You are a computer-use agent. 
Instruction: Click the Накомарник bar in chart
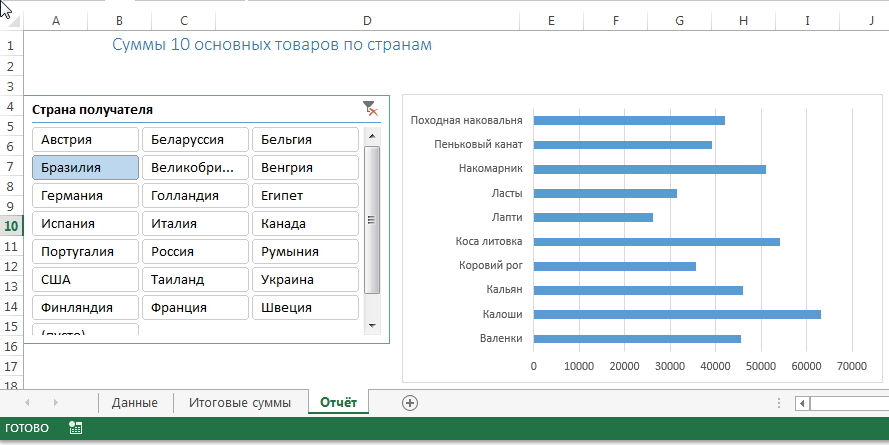(650, 169)
